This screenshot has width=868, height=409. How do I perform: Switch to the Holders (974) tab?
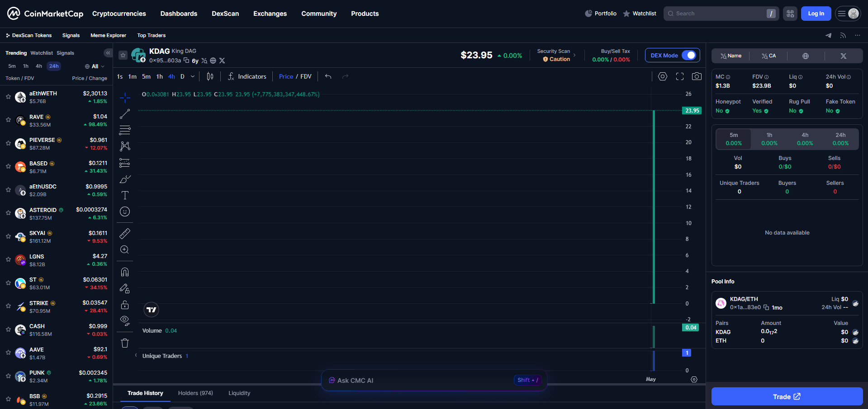195,393
